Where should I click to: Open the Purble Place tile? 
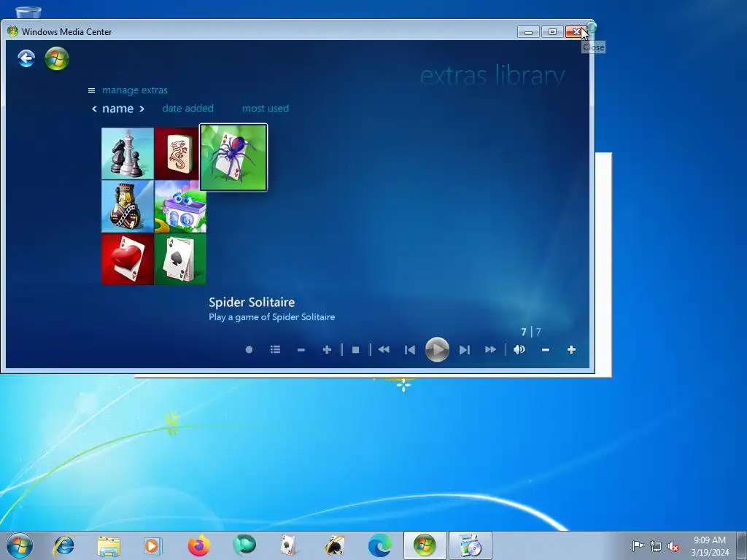tap(180, 206)
